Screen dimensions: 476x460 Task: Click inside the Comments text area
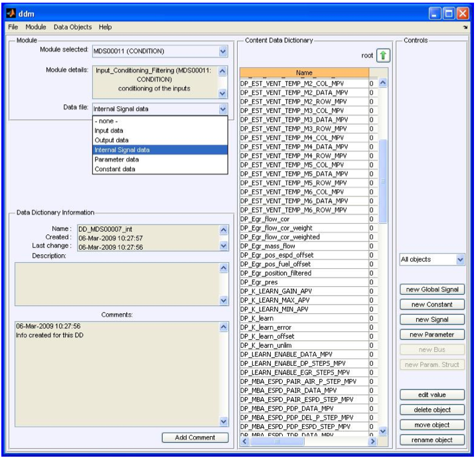(x=117, y=374)
